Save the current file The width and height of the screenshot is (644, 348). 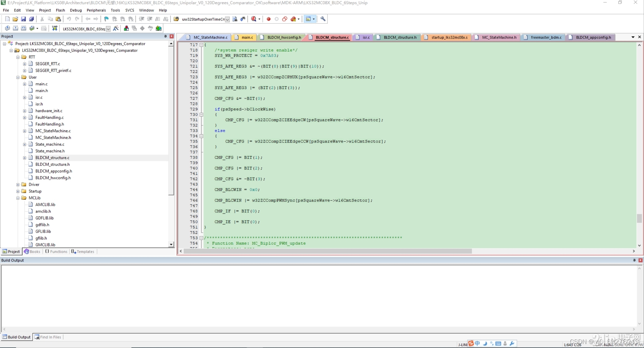coord(23,19)
